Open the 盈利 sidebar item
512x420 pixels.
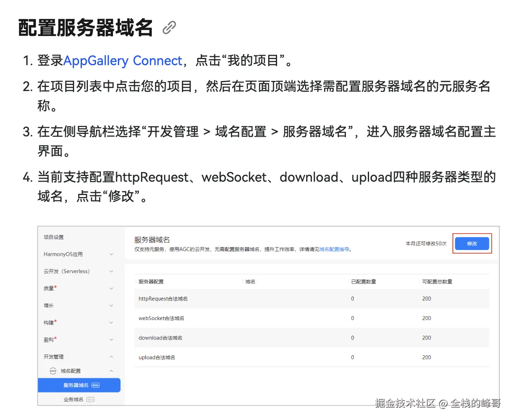click(x=49, y=339)
